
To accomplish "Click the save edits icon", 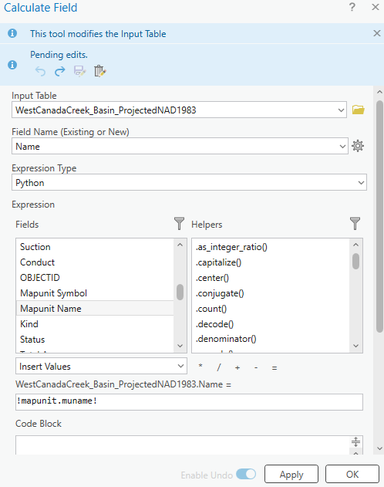I will (x=80, y=71).
